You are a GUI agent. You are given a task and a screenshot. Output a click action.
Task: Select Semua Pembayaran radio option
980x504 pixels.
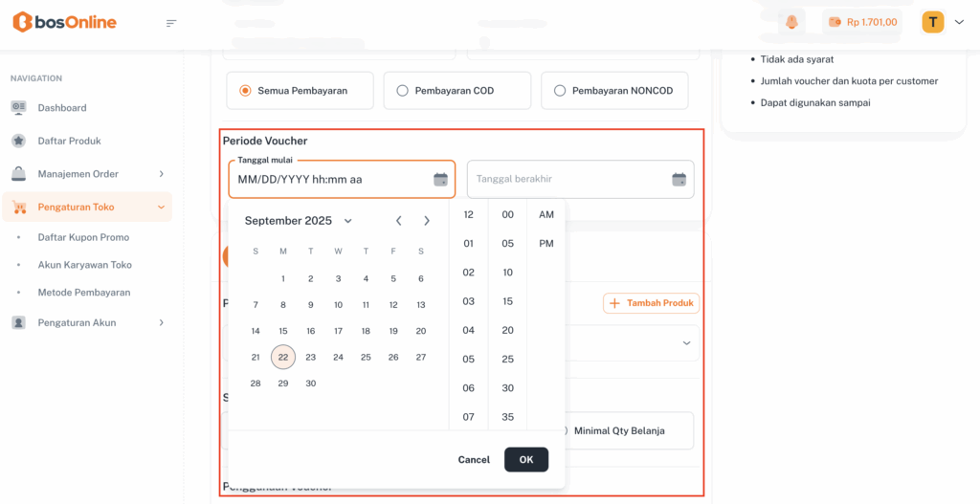point(246,91)
